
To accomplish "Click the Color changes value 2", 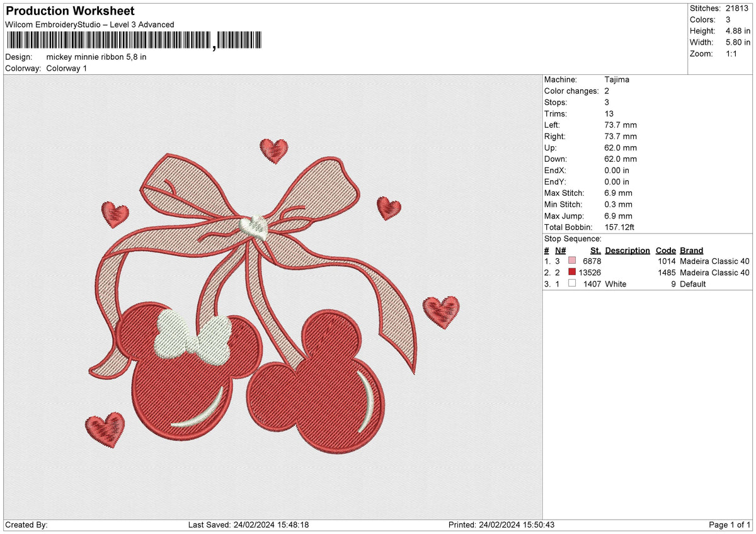I will click(x=607, y=91).
